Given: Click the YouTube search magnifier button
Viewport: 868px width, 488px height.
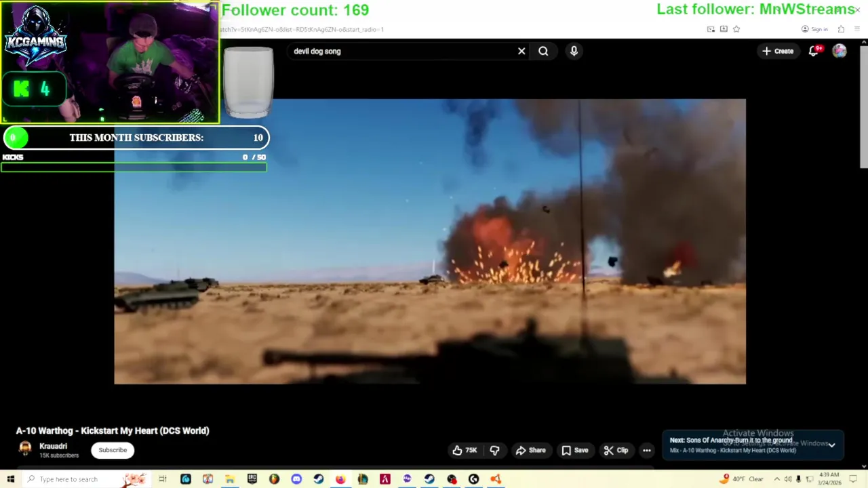Looking at the screenshot, I should (543, 51).
